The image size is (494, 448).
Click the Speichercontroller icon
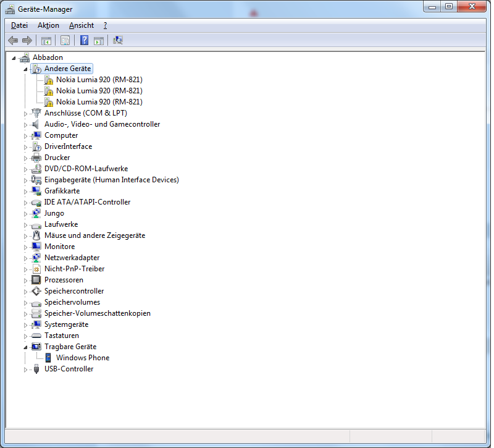pos(36,291)
